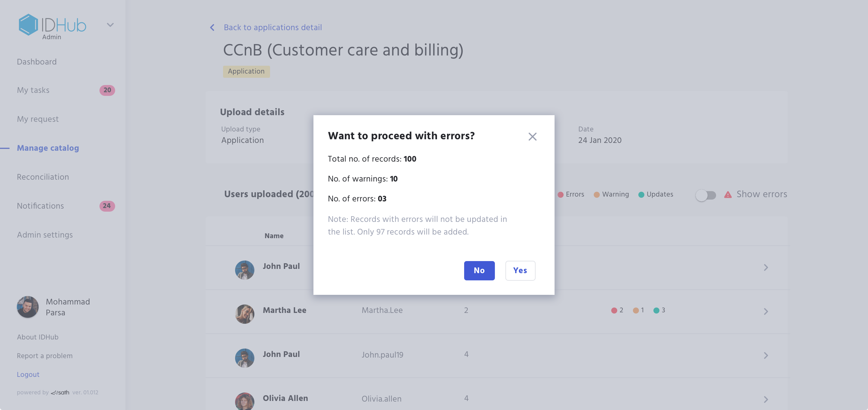Click the back arrow icon
This screenshot has width=868, height=410.
point(212,28)
